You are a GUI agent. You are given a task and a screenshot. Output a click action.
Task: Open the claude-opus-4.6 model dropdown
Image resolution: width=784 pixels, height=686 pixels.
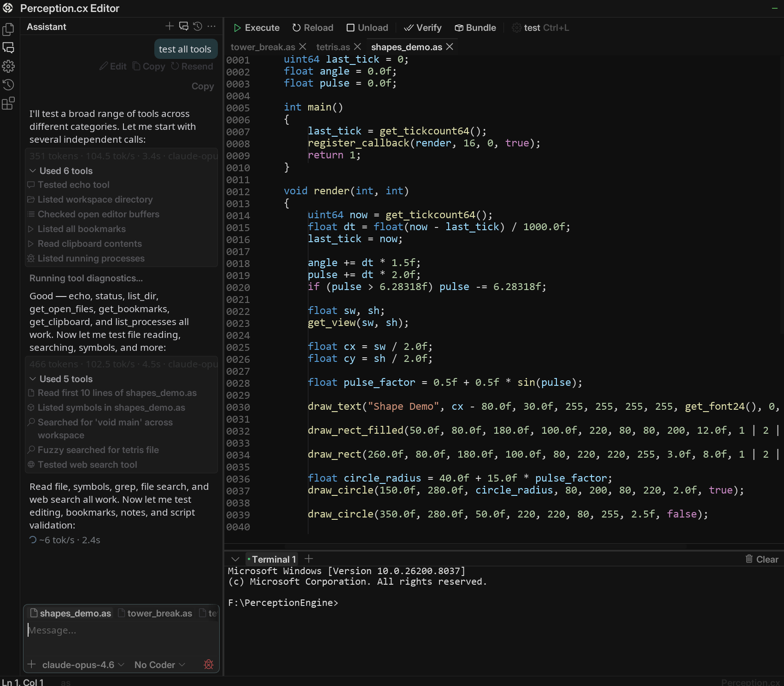(83, 665)
